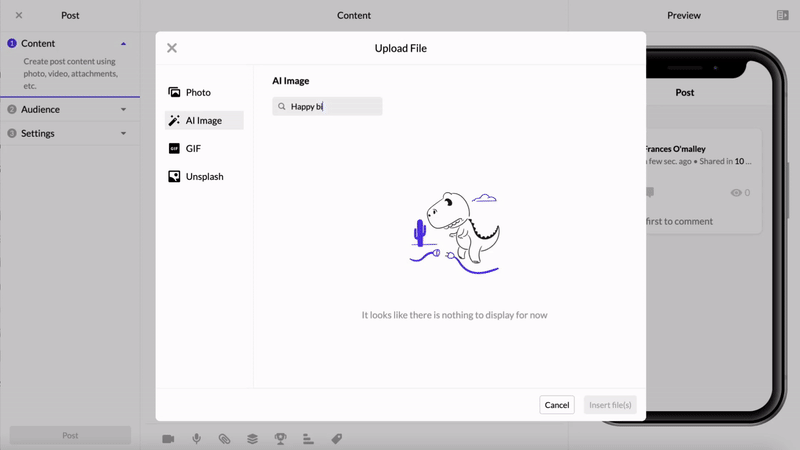Click the stacked layers icon

pyautogui.click(x=252, y=439)
